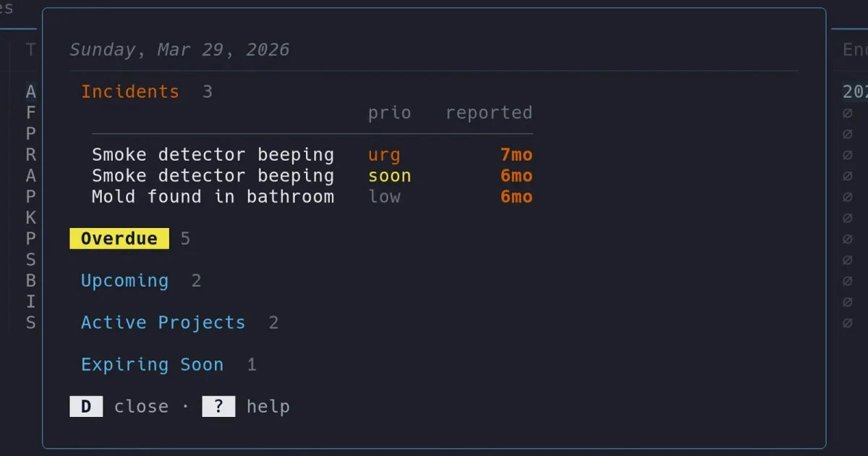Click the urg priority label
Screen dimensions: 868x456
click(x=384, y=156)
